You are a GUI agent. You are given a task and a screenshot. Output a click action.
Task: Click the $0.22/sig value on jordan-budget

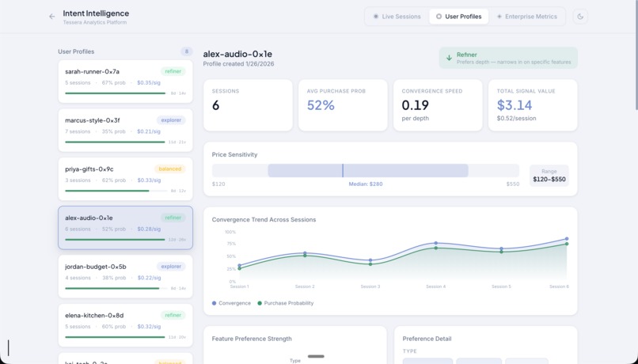149,278
